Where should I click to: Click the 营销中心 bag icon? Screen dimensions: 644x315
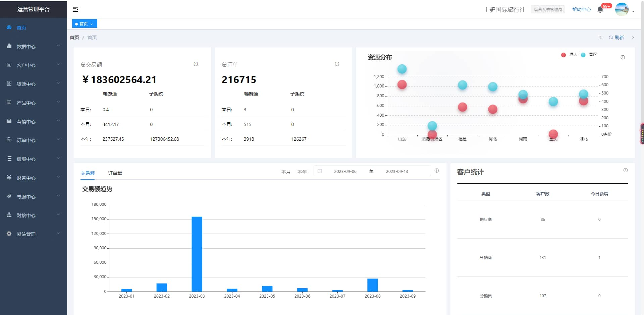click(9, 121)
